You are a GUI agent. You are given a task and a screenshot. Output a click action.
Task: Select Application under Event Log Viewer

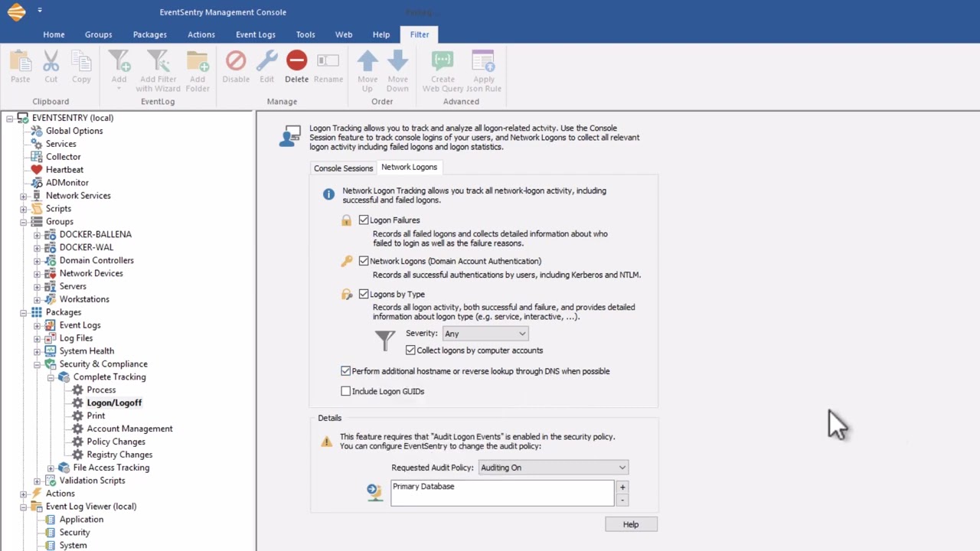point(81,520)
